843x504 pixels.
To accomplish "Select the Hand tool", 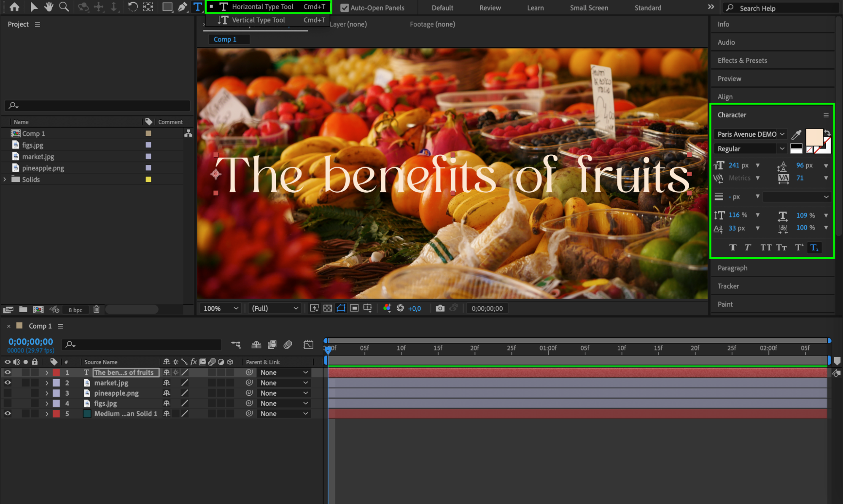I will coord(49,7).
